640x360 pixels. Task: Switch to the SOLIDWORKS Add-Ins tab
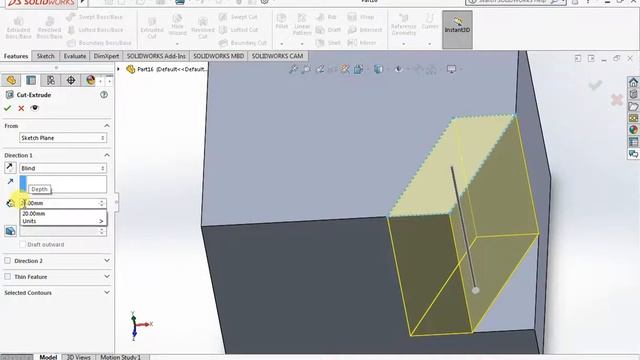(x=156, y=56)
